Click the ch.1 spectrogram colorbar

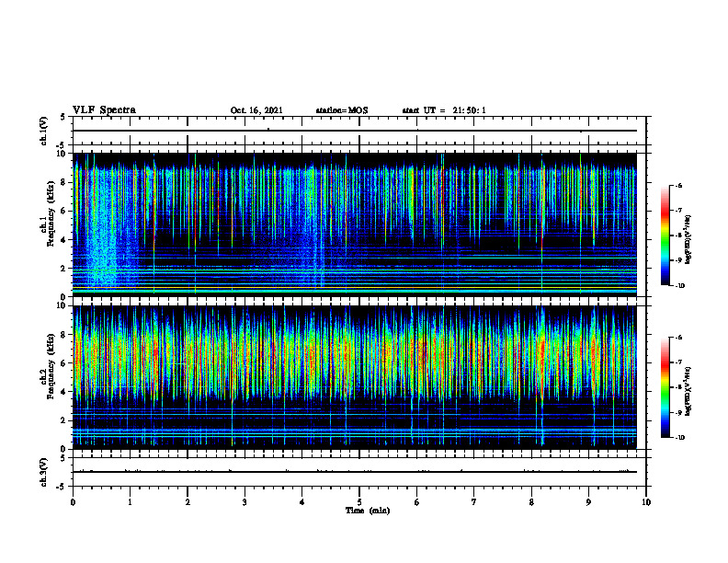click(665, 236)
